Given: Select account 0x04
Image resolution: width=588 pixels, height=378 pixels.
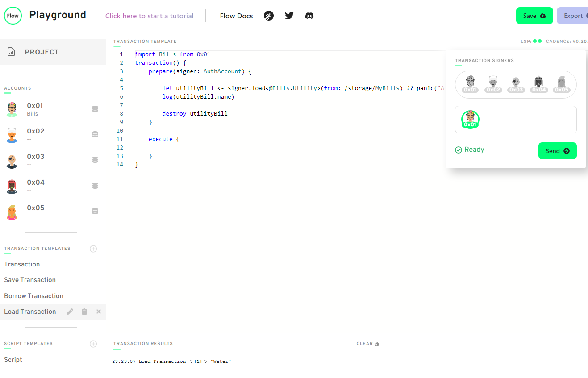Looking at the screenshot, I should [53, 186].
